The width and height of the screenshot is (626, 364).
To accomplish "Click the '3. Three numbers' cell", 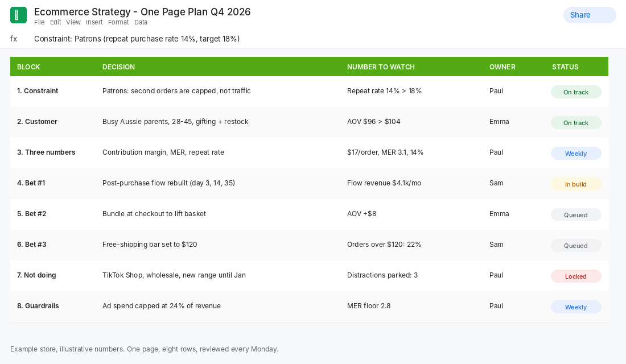I will pyautogui.click(x=46, y=152).
